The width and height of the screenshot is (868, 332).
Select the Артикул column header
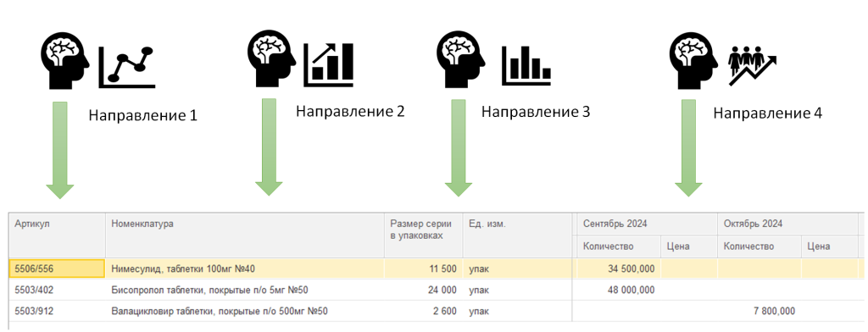click(57, 235)
